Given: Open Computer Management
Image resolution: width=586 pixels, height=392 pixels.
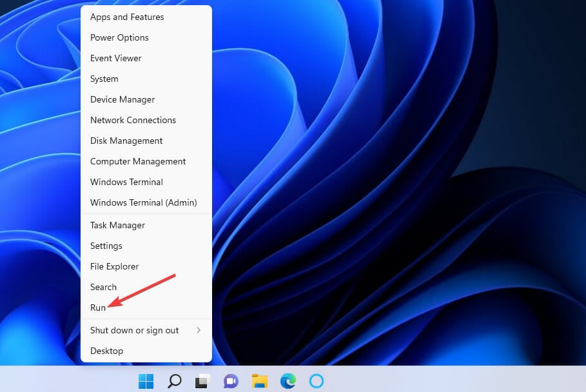Looking at the screenshot, I should [x=137, y=161].
